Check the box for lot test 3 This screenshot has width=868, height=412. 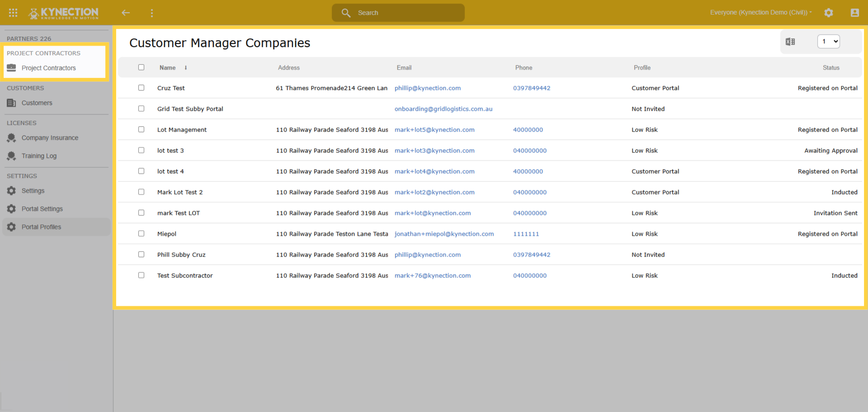pos(141,150)
